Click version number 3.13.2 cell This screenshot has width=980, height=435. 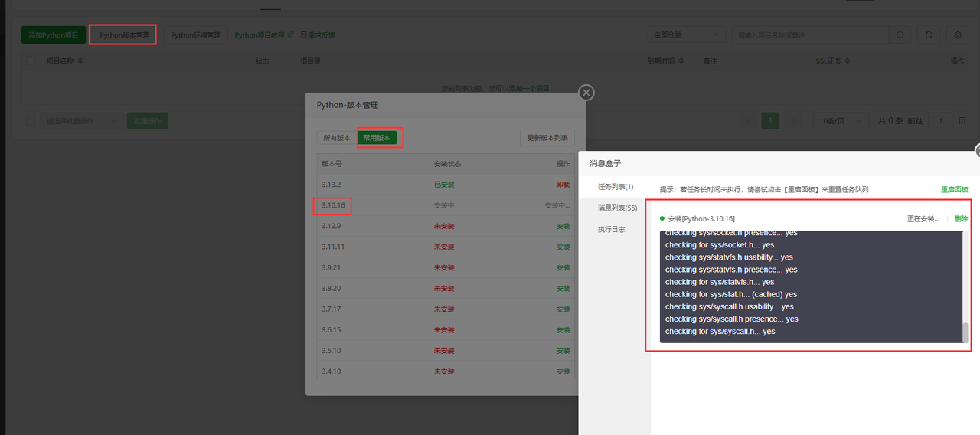331,185
